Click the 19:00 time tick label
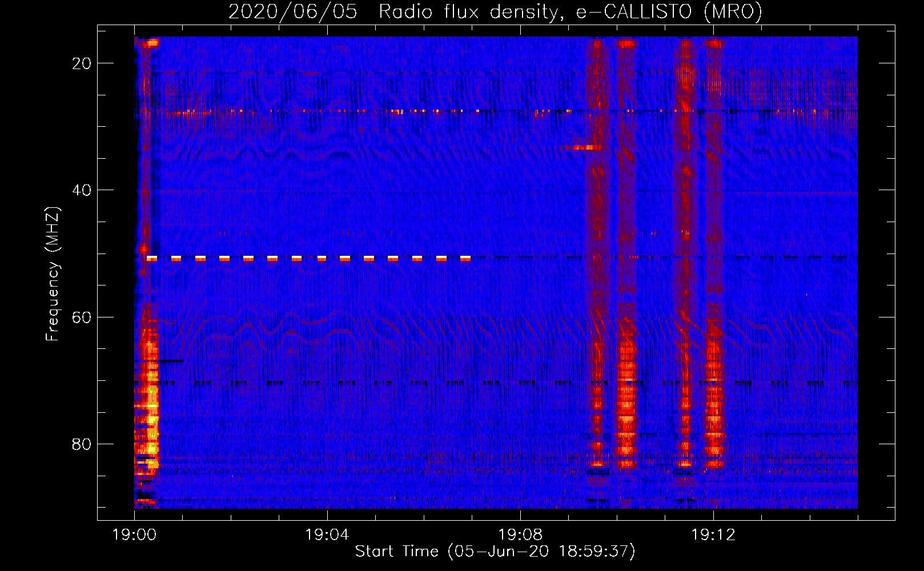This screenshot has height=571, width=924. click(134, 534)
